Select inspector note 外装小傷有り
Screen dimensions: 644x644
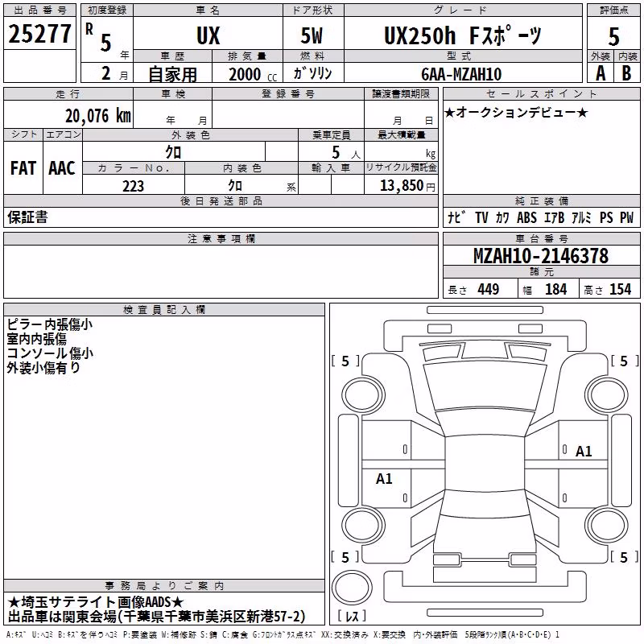click(x=43, y=367)
